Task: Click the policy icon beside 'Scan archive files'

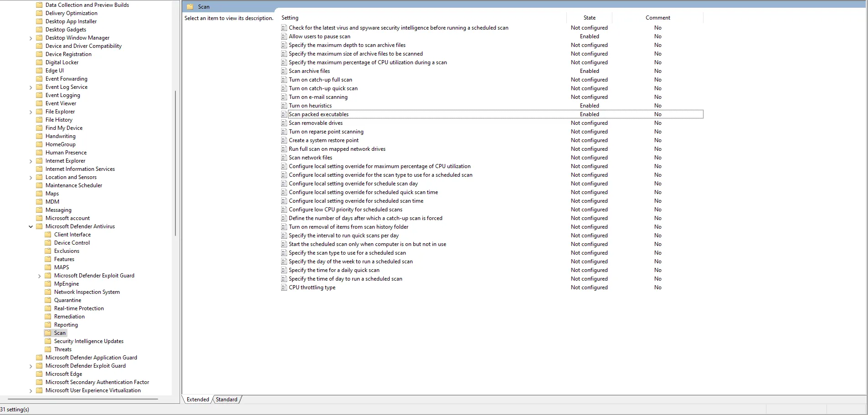Action: (x=284, y=71)
